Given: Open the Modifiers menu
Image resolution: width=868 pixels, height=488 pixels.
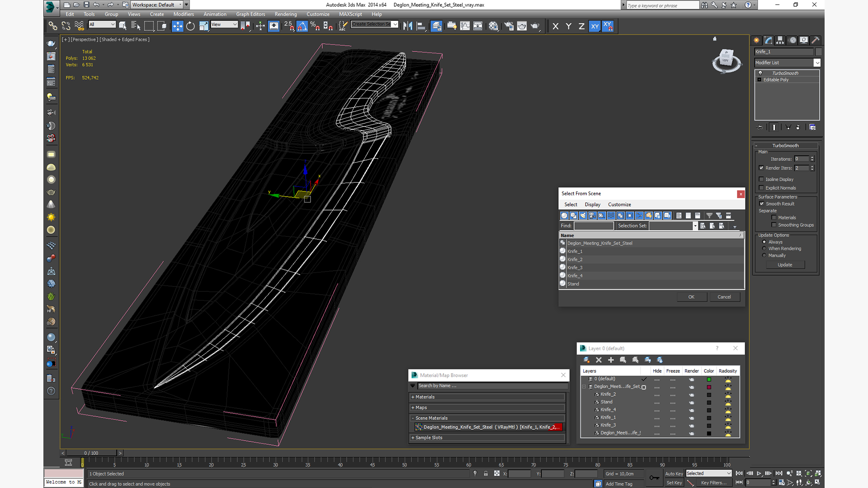Looking at the screenshot, I should point(184,14).
